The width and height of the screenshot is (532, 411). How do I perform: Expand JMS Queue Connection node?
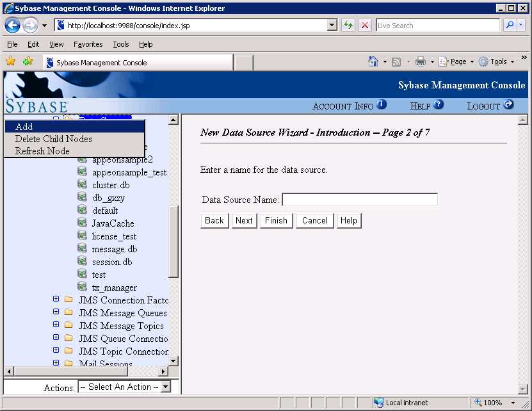pos(56,337)
